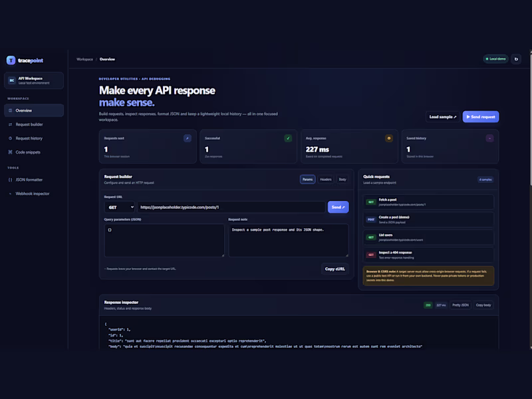Click the Requests sent arrow icon
532x399 pixels.
coord(188,138)
